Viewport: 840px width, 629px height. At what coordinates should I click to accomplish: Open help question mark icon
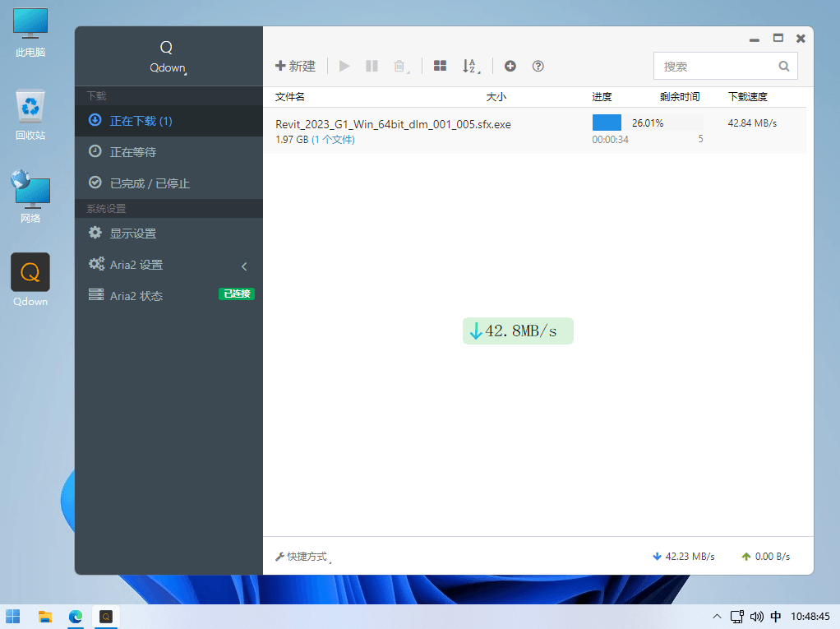click(x=538, y=66)
